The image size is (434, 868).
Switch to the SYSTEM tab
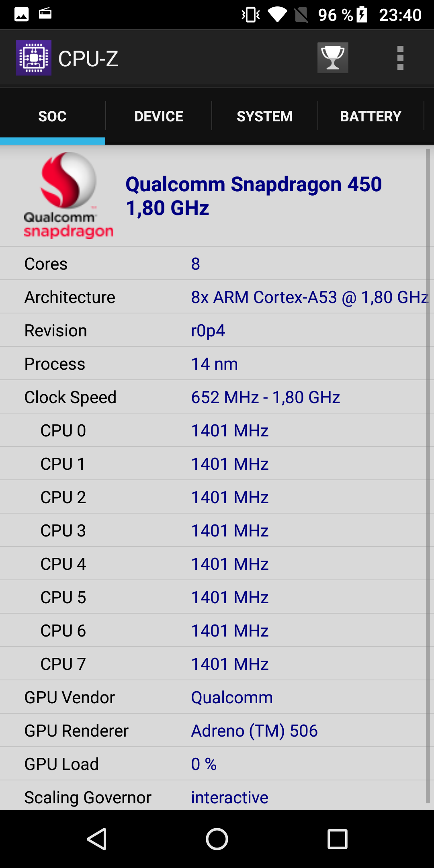(265, 116)
